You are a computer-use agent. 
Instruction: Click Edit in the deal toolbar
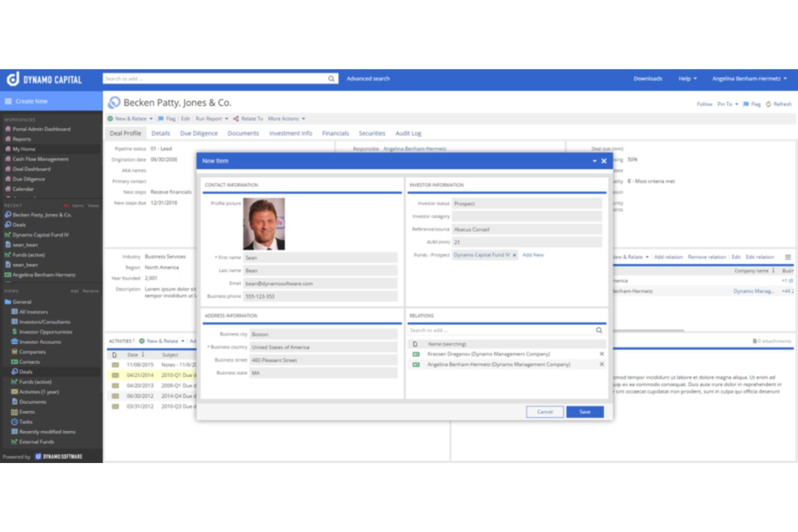click(185, 119)
